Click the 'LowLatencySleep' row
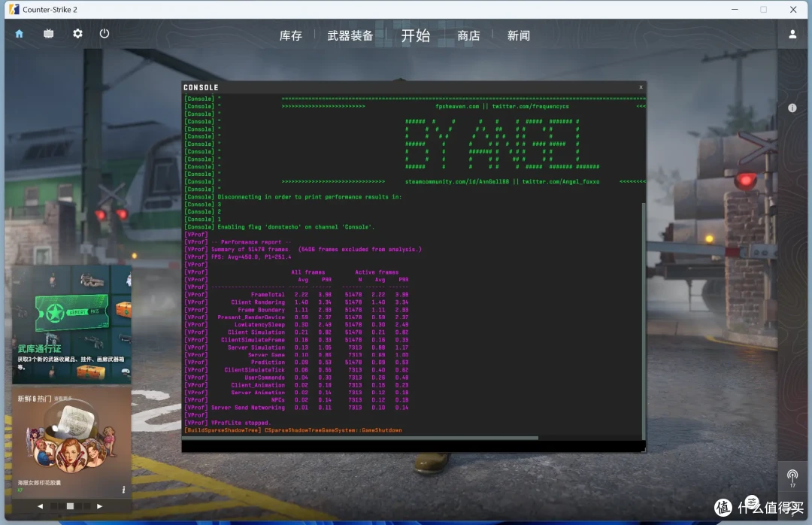 (x=297, y=325)
